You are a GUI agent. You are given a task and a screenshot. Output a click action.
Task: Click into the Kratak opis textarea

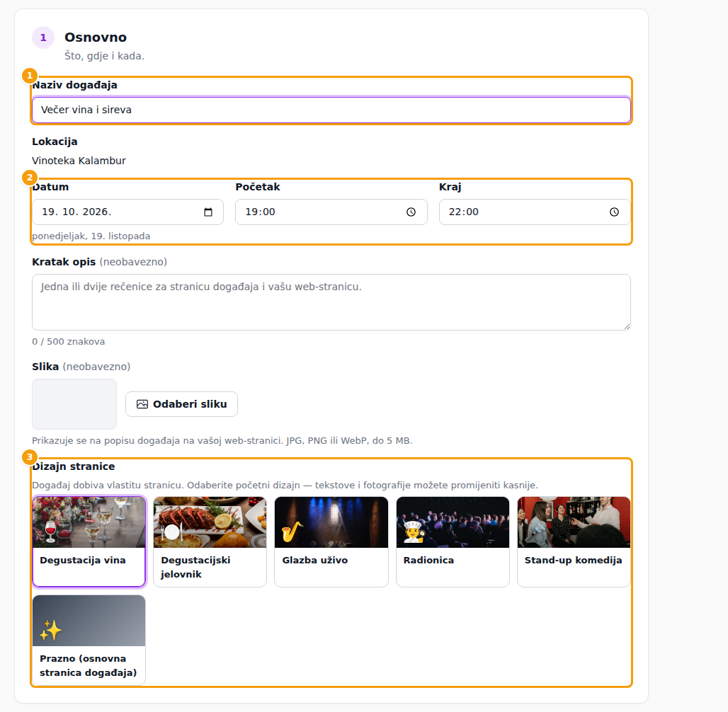tap(331, 302)
